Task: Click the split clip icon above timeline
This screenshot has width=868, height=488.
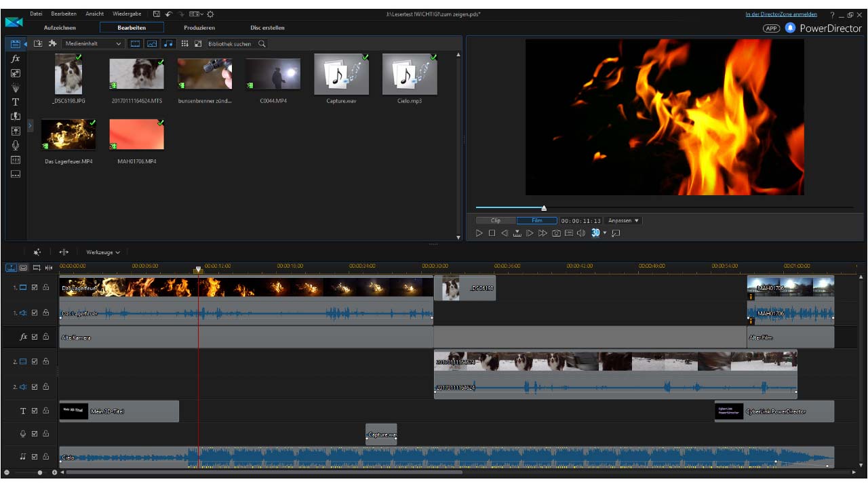Action: point(64,252)
